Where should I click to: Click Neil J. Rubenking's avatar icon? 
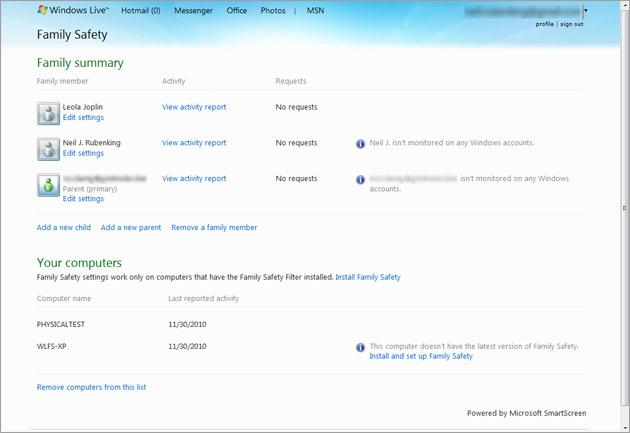[48, 149]
